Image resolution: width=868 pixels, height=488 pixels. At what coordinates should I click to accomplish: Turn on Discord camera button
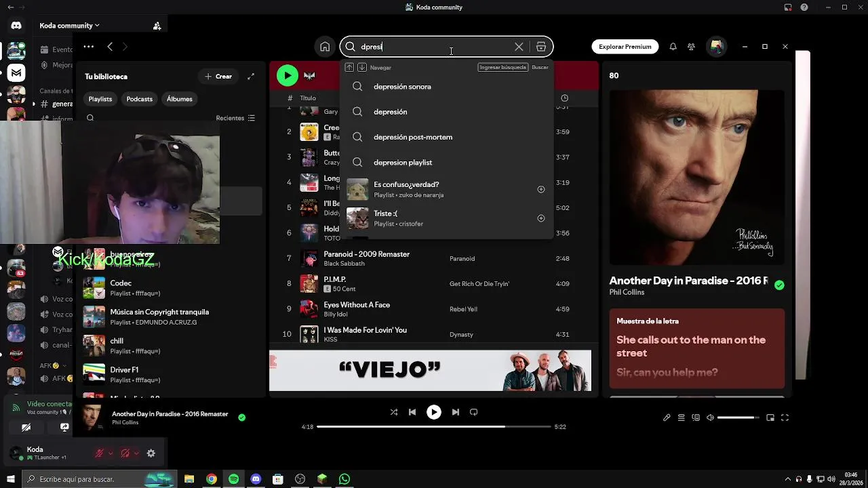tap(26, 428)
